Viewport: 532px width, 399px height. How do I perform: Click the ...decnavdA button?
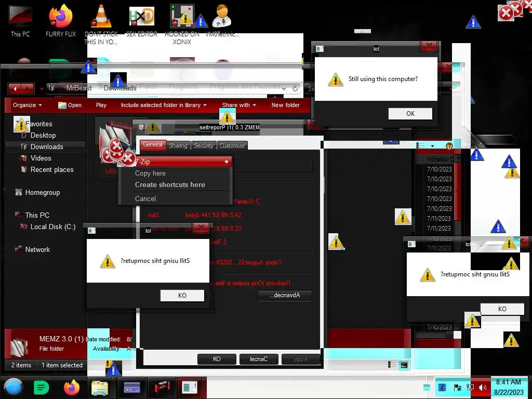tap(285, 295)
